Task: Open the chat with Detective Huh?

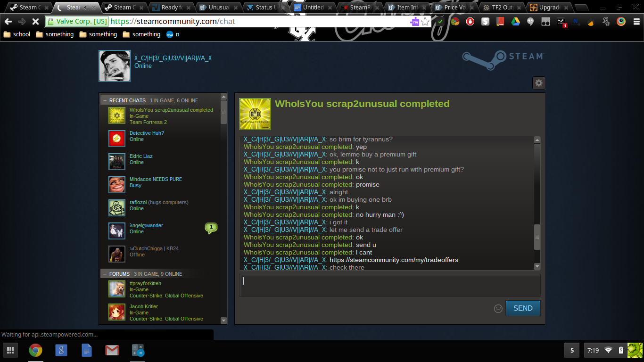Action: (147, 133)
